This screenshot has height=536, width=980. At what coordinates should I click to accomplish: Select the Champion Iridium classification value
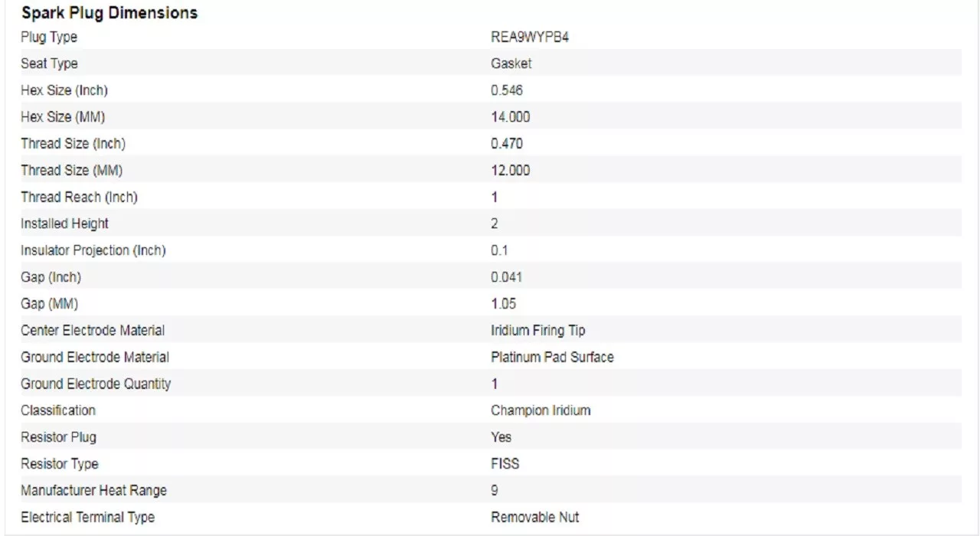click(x=541, y=410)
